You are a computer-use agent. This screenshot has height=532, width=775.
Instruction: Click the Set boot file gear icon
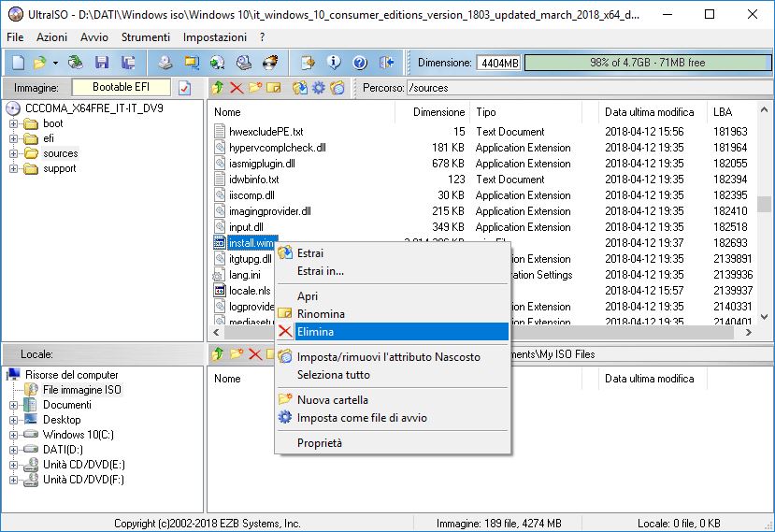[319, 88]
